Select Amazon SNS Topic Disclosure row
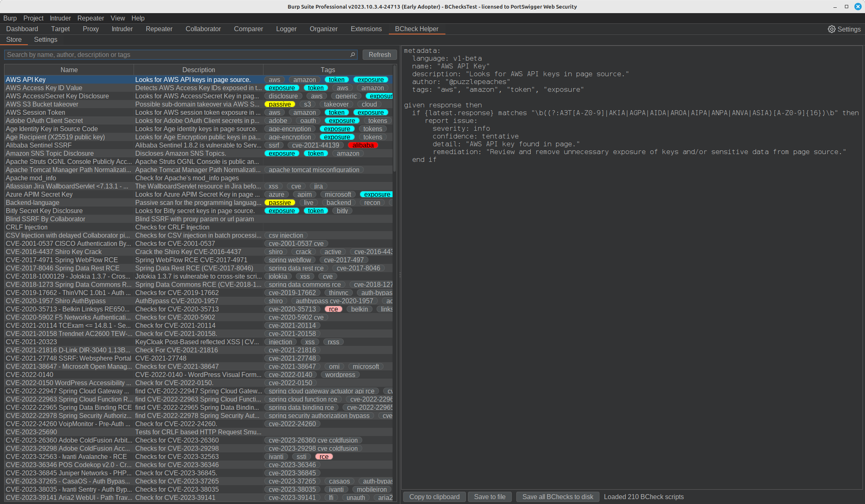Image resolution: width=865 pixels, height=504 pixels. [198, 153]
